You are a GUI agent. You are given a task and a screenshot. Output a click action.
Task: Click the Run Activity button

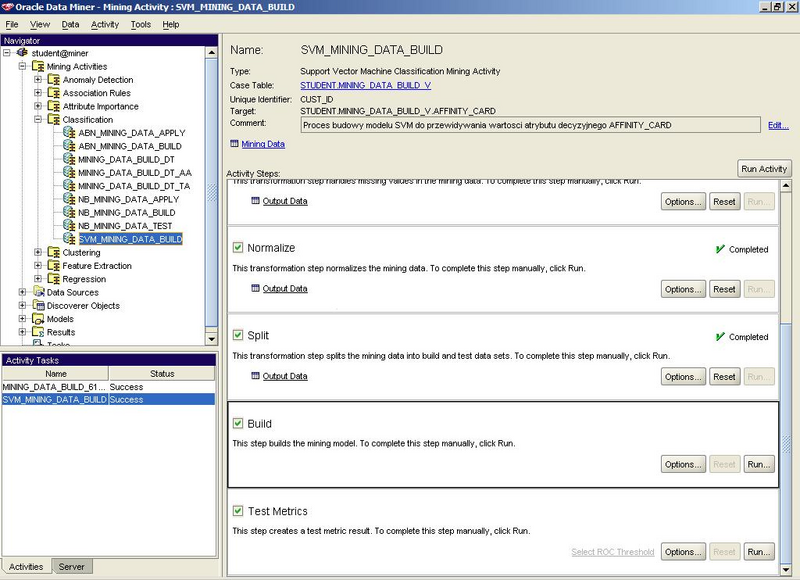[x=764, y=169]
